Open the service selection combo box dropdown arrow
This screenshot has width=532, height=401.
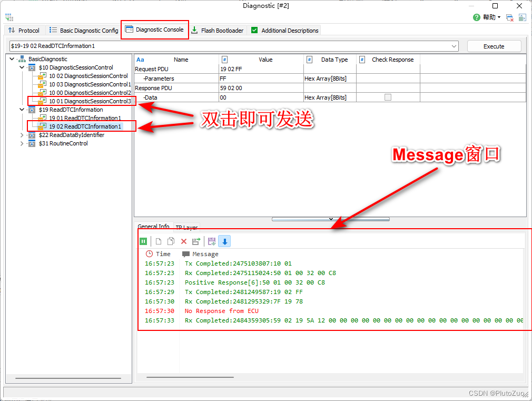tap(454, 46)
